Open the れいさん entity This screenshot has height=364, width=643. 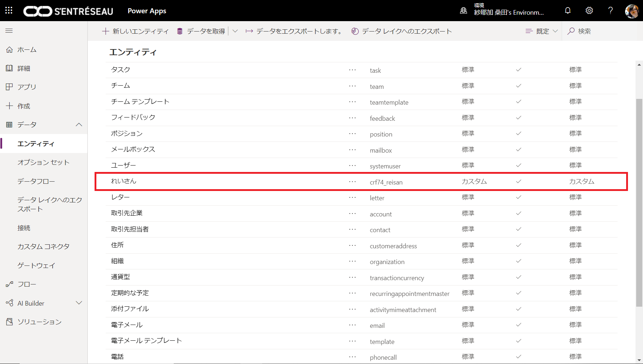[x=124, y=181]
